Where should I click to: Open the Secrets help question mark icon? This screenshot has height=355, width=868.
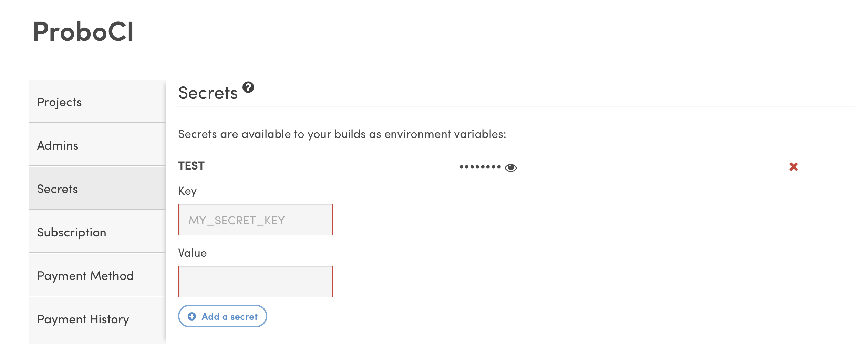click(248, 88)
